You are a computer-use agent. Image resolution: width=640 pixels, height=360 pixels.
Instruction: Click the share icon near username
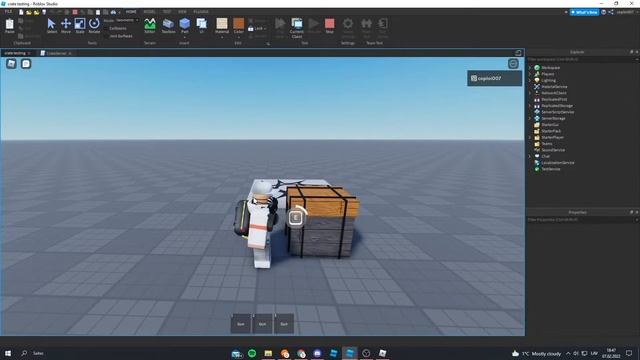click(x=611, y=12)
